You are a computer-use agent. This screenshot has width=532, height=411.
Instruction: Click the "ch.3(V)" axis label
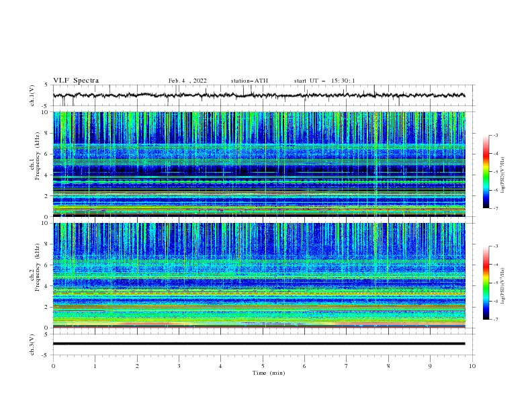point(32,345)
